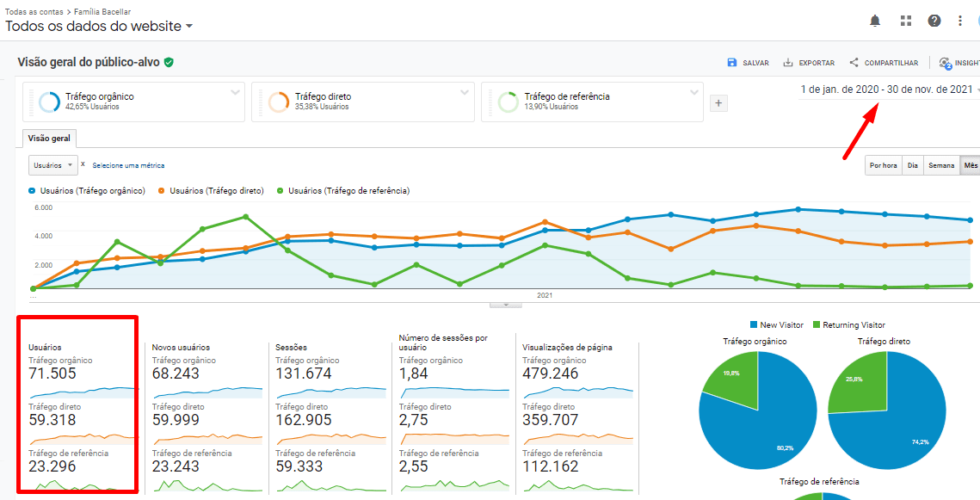Click the Exportar download icon
This screenshot has width=980, height=500.
788,63
